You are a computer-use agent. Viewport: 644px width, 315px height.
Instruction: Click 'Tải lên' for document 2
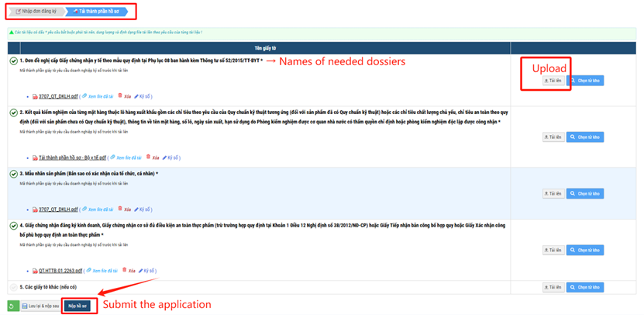tap(553, 137)
